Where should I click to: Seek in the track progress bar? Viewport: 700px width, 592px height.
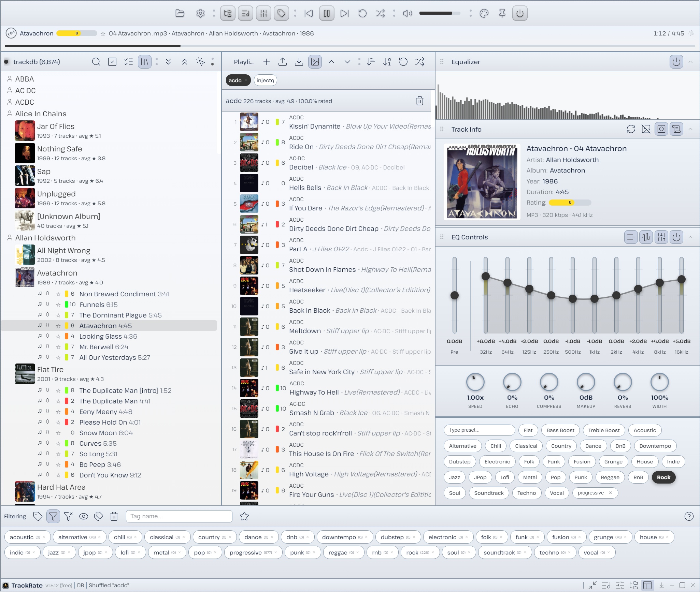[350, 46]
